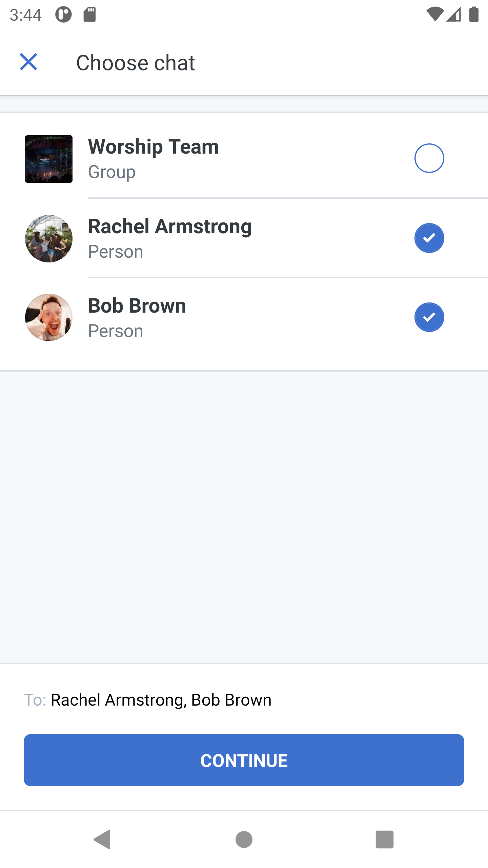Viewport: 488px width, 868px height.
Task: Uncheck Rachel Armstrong's selection circle
Action: coord(429,238)
